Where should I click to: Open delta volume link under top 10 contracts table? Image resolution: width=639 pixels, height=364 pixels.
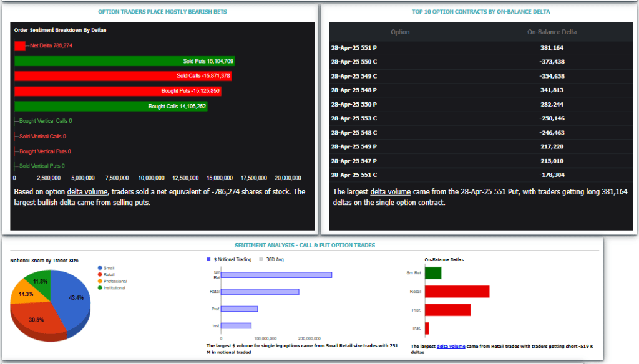390,192
